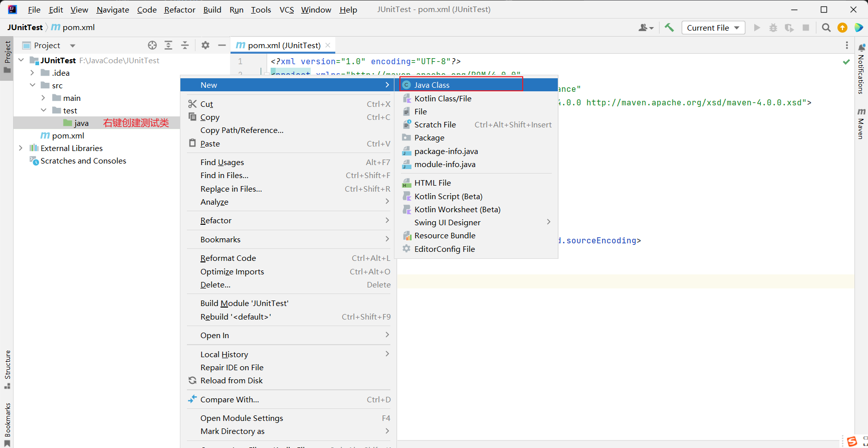Viewport: 868px width, 448px height.
Task: Select Package in the New submenu
Action: pyautogui.click(x=429, y=137)
